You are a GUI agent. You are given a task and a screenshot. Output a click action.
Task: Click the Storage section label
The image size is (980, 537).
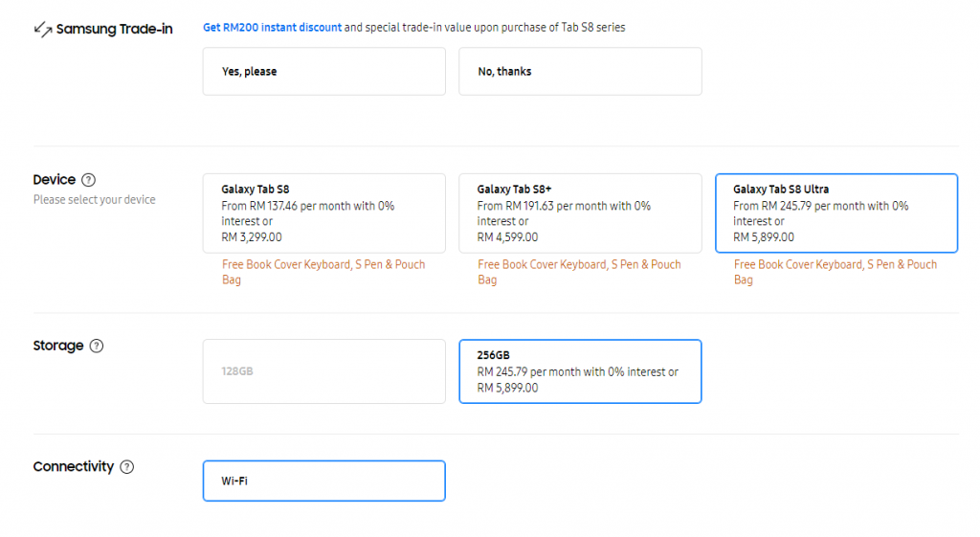[x=58, y=346]
